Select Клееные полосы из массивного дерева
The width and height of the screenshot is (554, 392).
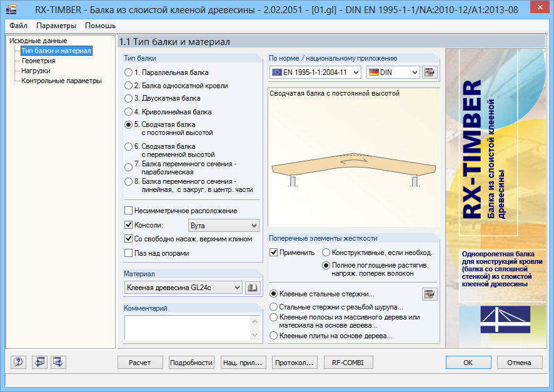345,321
